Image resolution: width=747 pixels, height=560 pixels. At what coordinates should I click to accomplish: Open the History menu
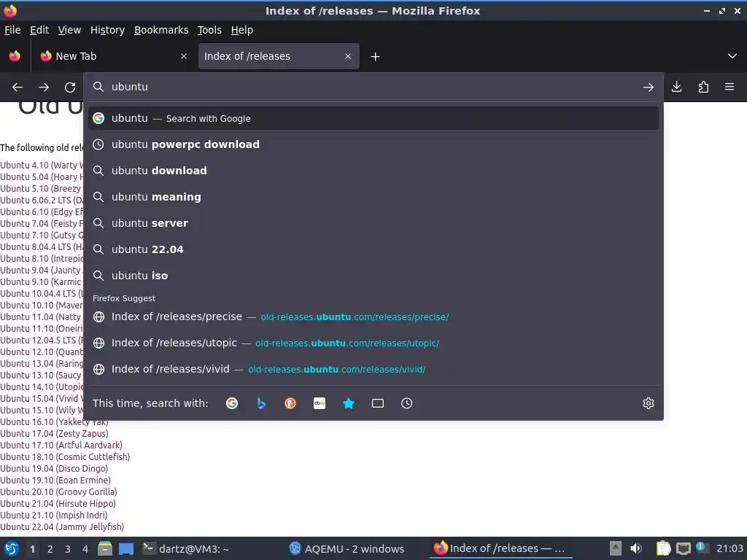click(107, 30)
